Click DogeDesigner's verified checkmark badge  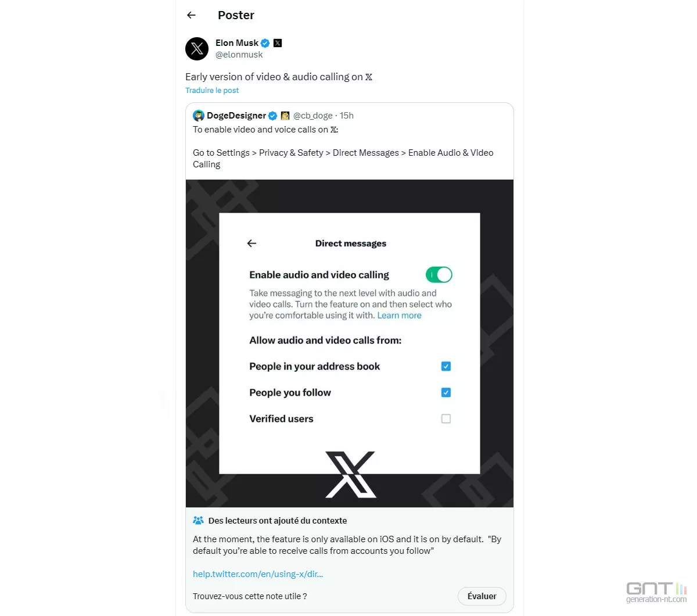tap(272, 116)
